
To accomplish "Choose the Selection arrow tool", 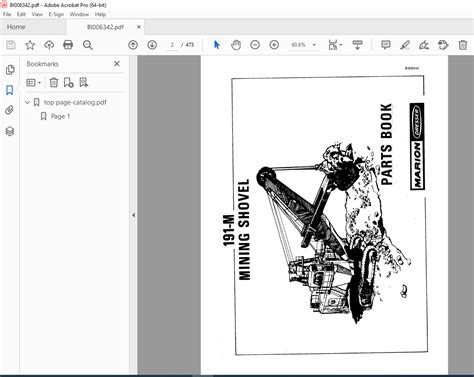I will [217, 45].
